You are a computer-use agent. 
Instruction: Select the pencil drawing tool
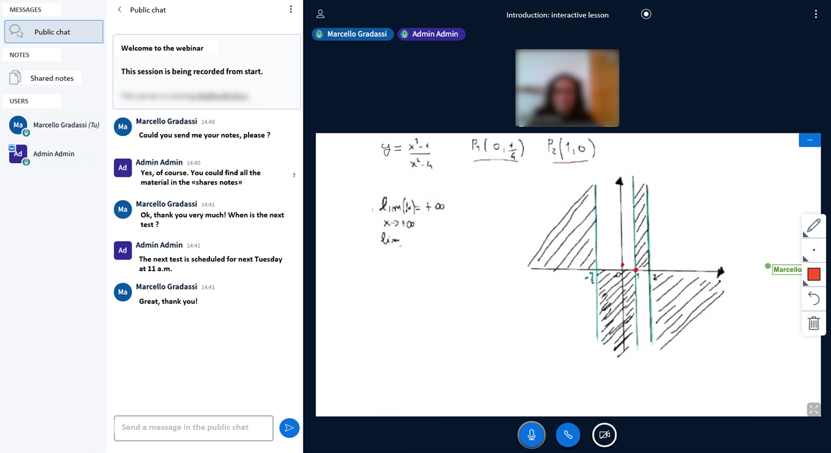(814, 226)
